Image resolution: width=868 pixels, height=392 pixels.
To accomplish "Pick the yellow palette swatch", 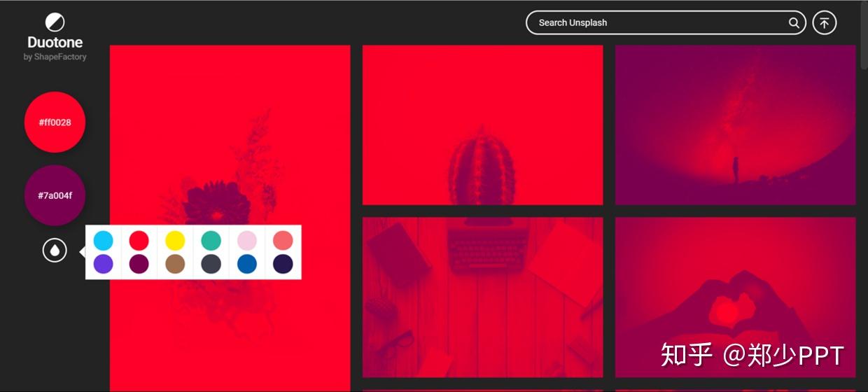I will click(175, 241).
